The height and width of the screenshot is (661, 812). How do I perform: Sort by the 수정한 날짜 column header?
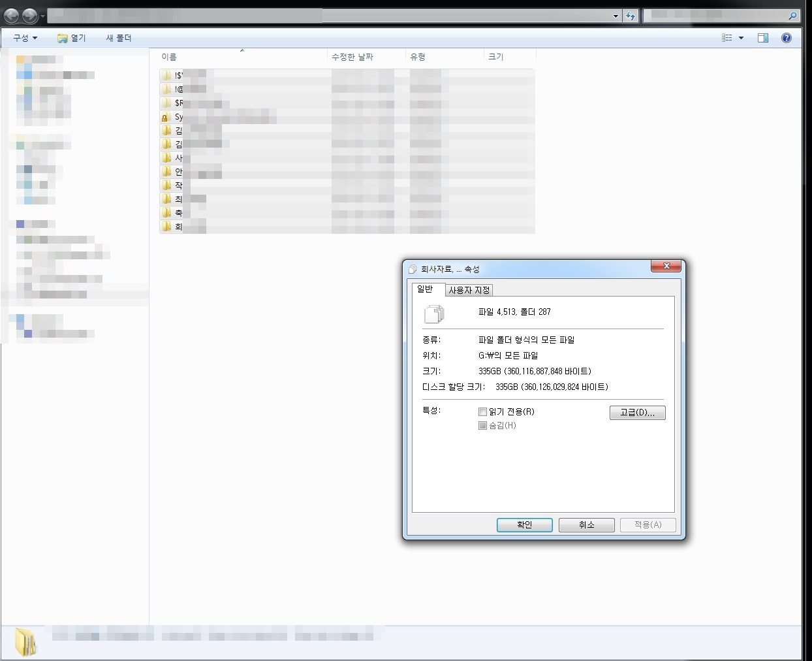coord(366,57)
